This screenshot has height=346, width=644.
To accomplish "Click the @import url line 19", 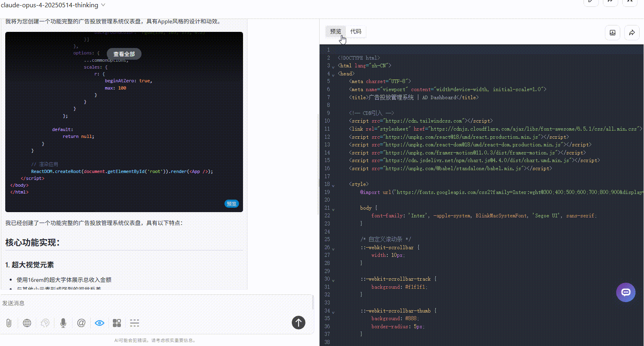I will pos(502,192).
